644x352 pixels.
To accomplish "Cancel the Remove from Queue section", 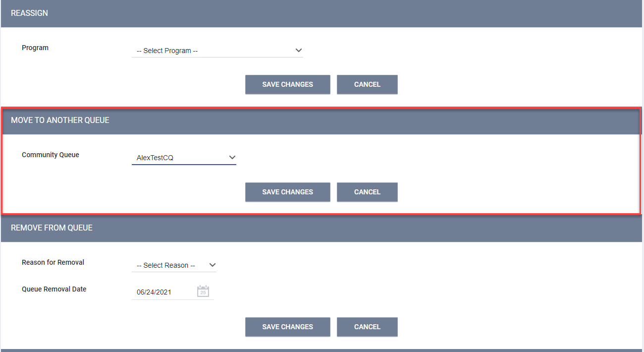I will click(x=367, y=327).
